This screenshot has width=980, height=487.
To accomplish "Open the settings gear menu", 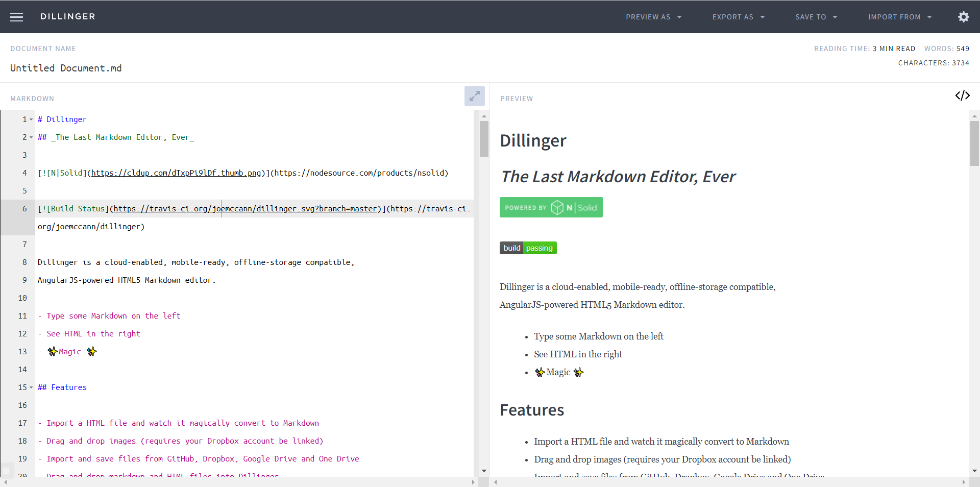I will tap(963, 17).
